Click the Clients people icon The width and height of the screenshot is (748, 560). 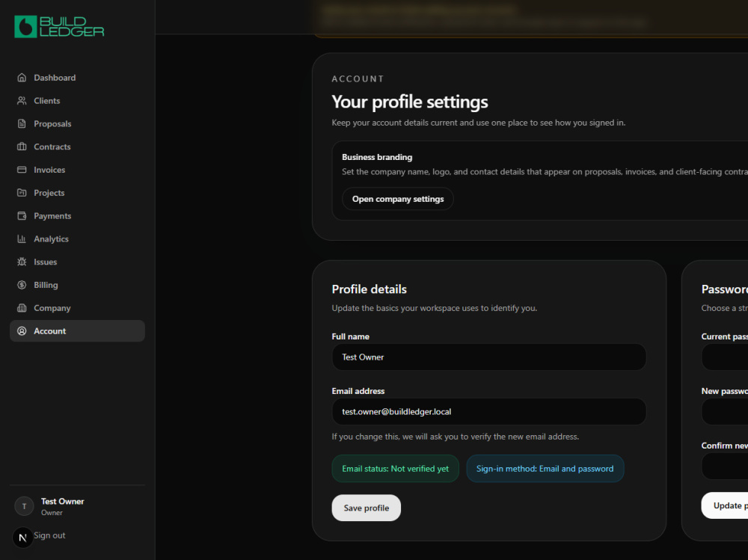click(22, 101)
